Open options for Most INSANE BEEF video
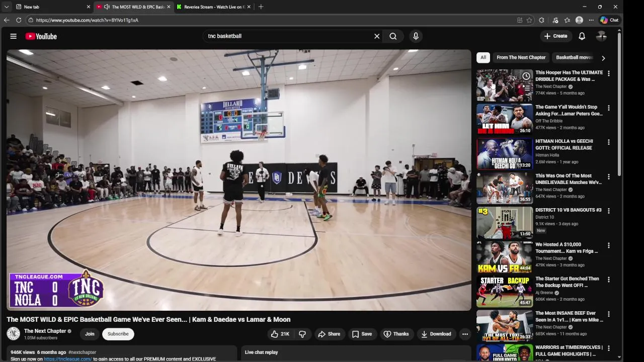 608,314
